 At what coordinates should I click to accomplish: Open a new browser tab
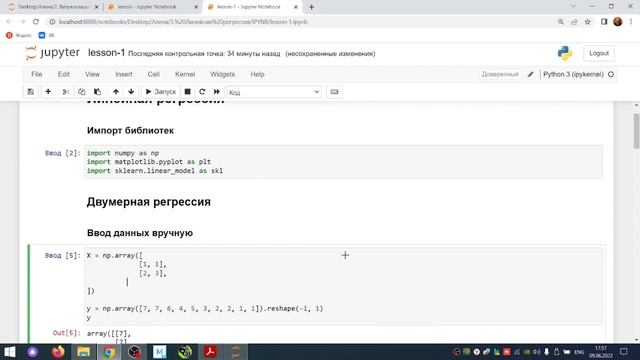click(x=311, y=7)
